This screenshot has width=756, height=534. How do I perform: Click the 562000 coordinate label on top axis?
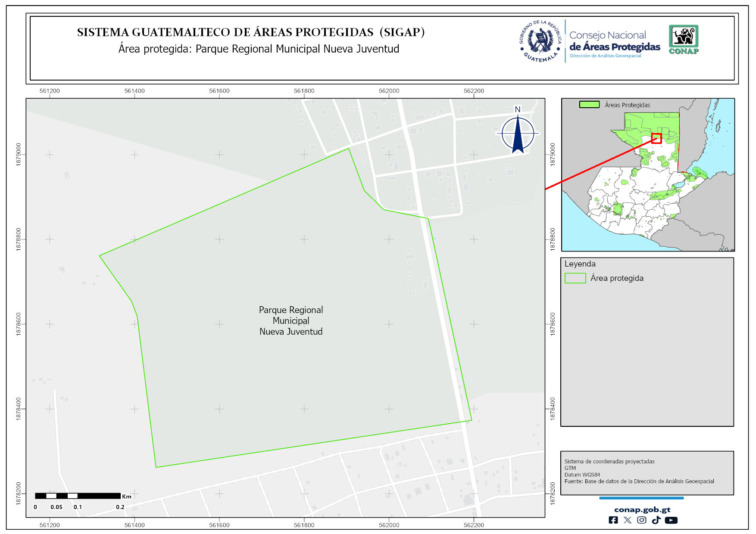pos(389,91)
